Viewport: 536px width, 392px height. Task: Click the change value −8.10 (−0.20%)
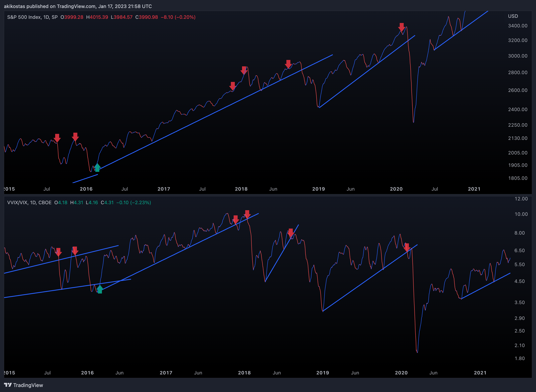[x=178, y=17]
